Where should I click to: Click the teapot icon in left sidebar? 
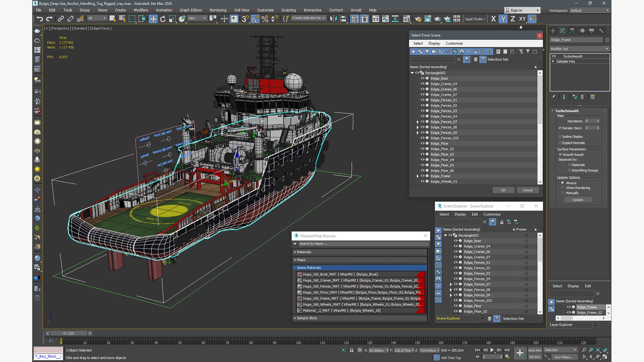tap(37, 31)
